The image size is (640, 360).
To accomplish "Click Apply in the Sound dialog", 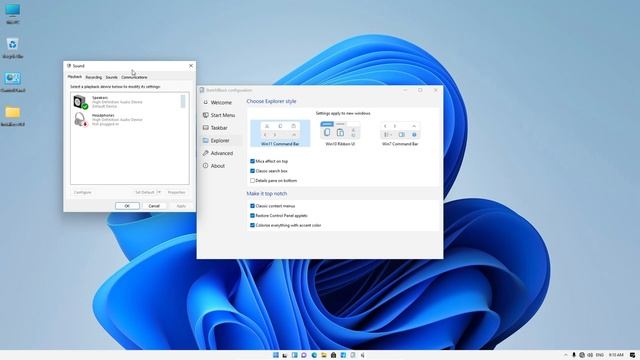I will pos(181,206).
